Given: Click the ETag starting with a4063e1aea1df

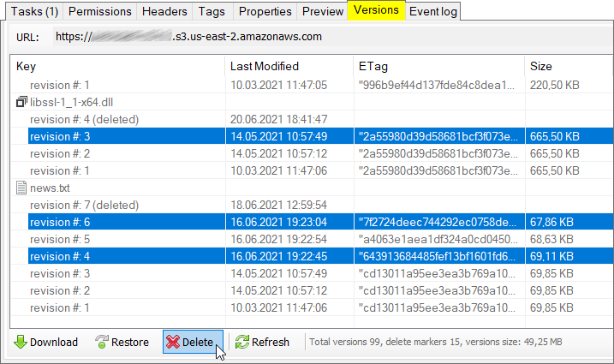Looking at the screenshot, I should click(438, 240).
